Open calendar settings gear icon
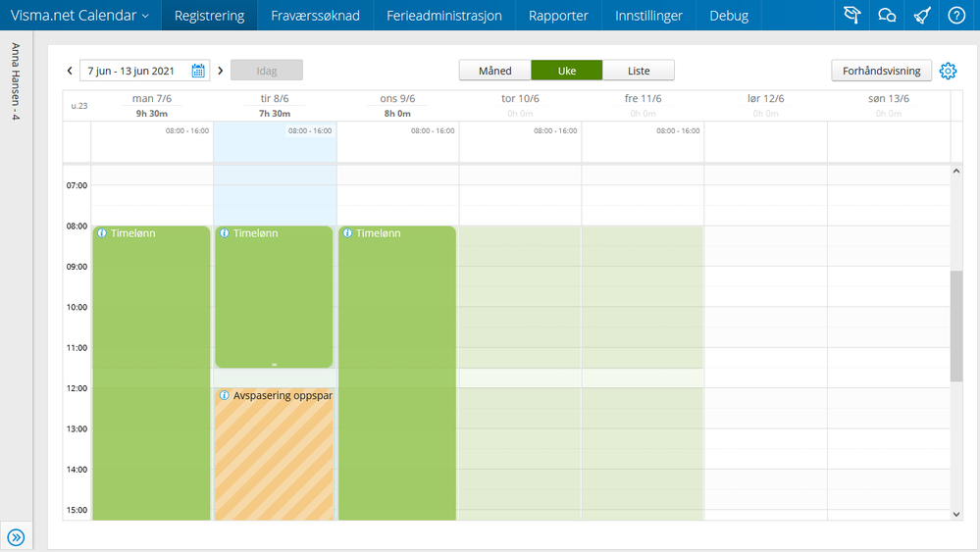This screenshot has width=980, height=552. 948,71
